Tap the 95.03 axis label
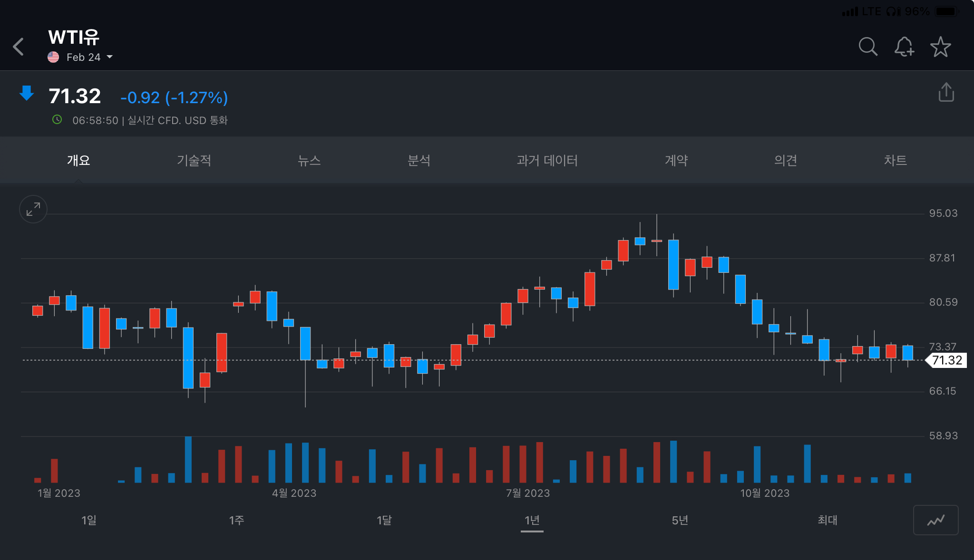Image resolution: width=974 pixels, height=560 pixels. pyautogui.click(x=944, y=213)
